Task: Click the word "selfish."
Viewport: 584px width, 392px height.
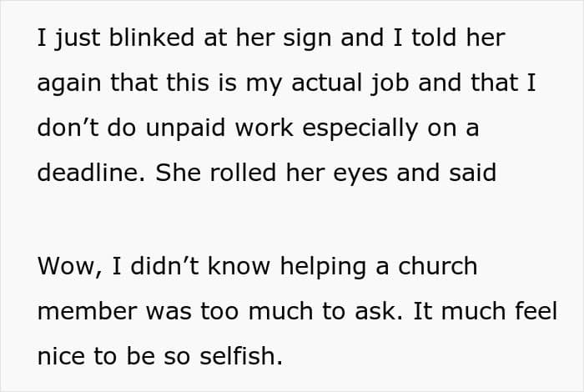Action: coord(241,356)
